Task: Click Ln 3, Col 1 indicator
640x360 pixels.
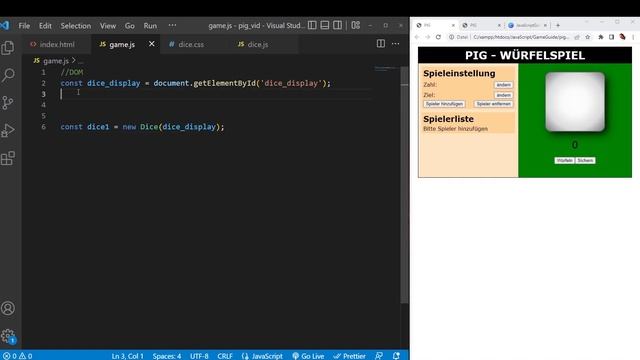Action: tap(127, 356)
